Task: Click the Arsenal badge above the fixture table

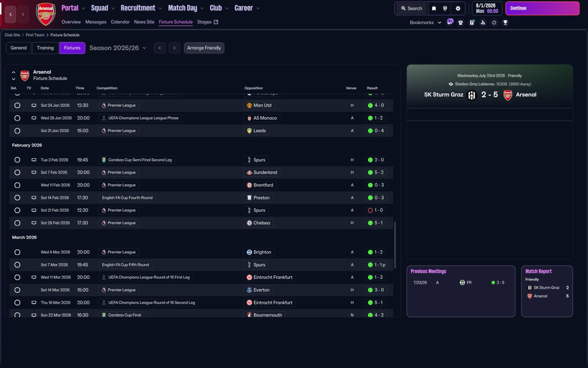Action: (25, 75)
